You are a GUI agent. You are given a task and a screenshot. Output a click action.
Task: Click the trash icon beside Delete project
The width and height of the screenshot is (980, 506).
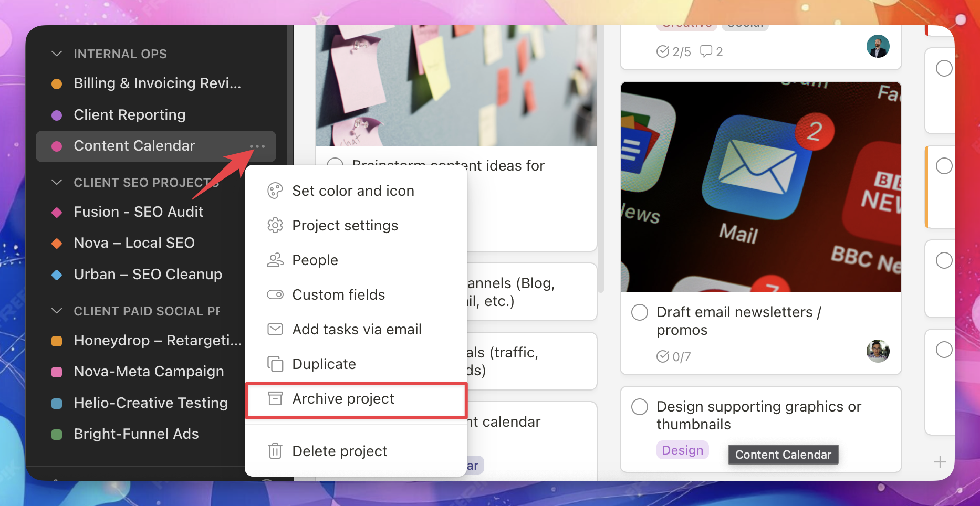pyautogui.click(x=275, y=451)
